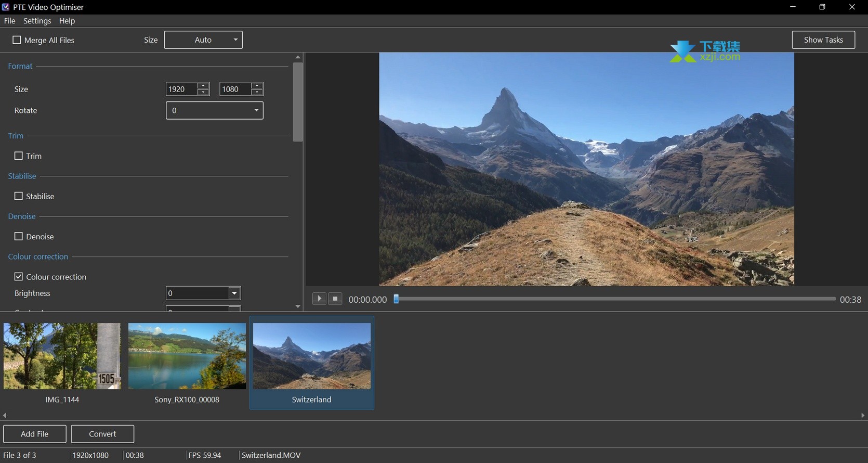Click the height field showing 1080

point(235,89)
